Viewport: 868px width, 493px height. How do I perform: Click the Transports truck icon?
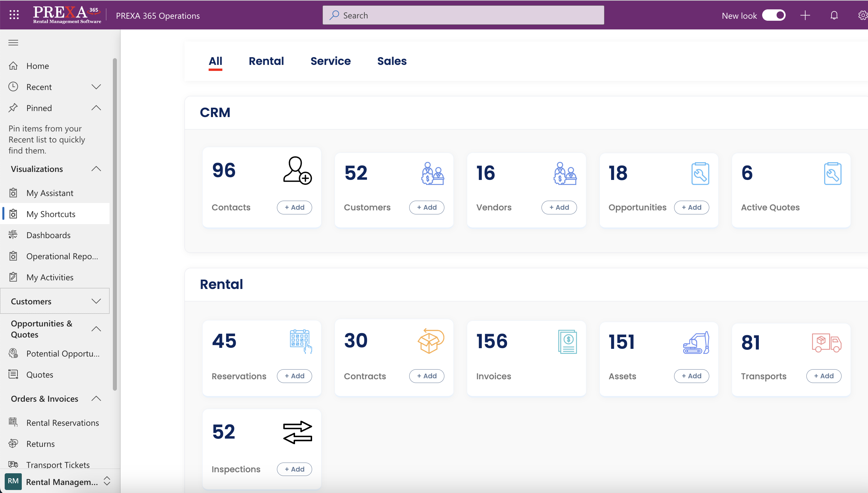826,343
